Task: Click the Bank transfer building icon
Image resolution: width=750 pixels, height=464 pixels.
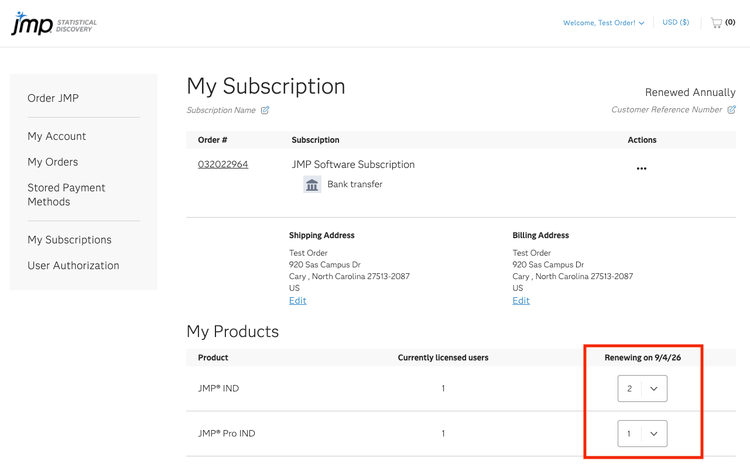Action: 312,185
